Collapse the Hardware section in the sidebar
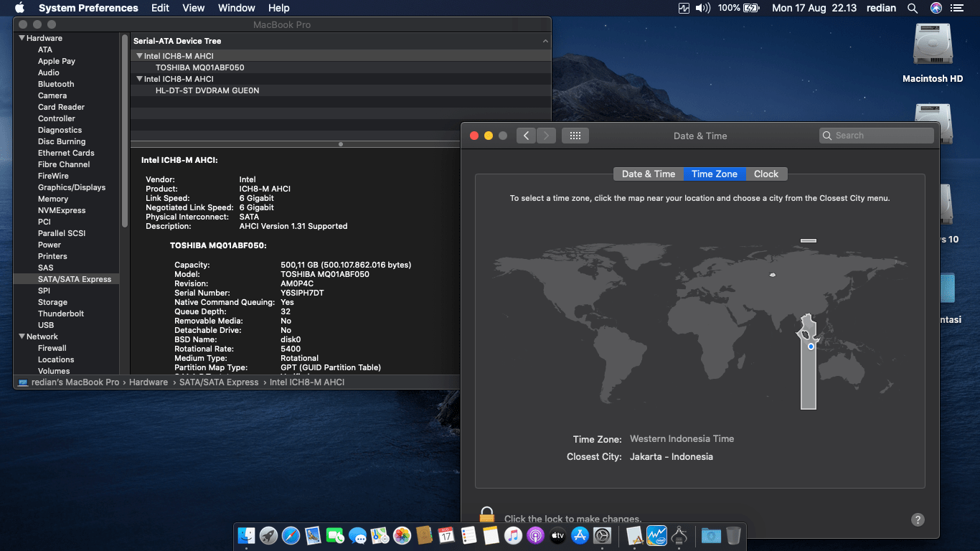Image resolution: width=980 pixels, height=551 pixels. coord(22,38)
